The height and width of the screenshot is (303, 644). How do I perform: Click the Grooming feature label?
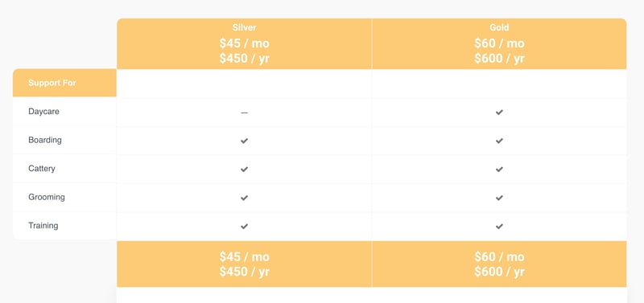click(x=47, y=197)
